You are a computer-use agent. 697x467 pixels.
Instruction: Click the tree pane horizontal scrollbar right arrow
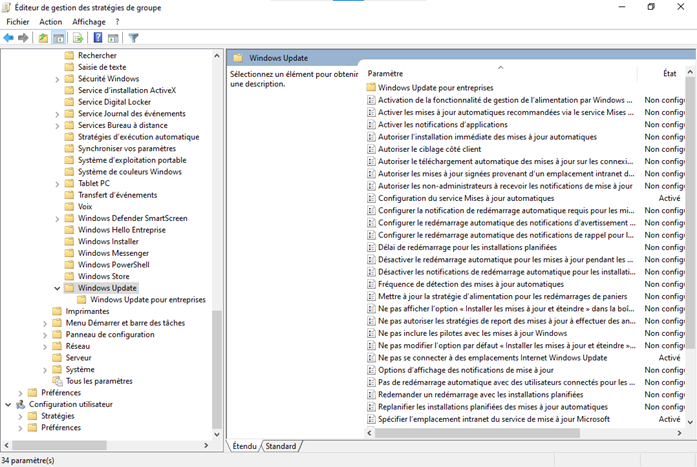206,445
